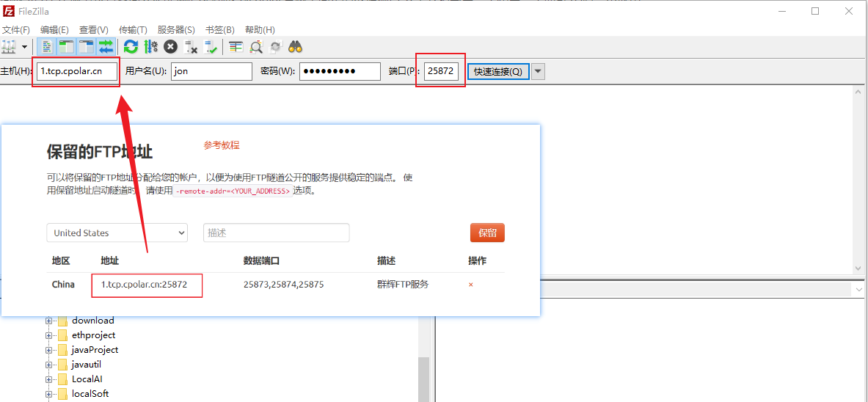This screenshot has height=402, width=868.
Task: Maximize the FileZilla window
Action: click(815, 11)
